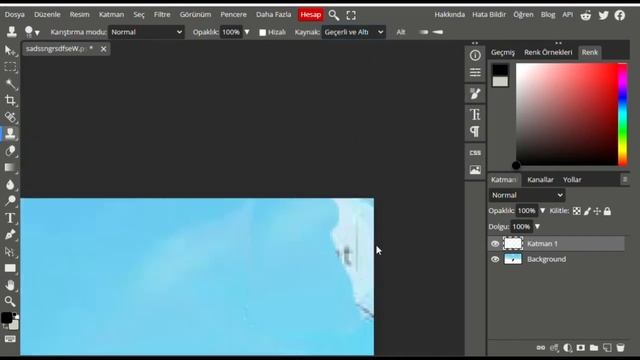Select the Path Select tool
The height and width of the screenshot is (360, 640).
point(10,251)
